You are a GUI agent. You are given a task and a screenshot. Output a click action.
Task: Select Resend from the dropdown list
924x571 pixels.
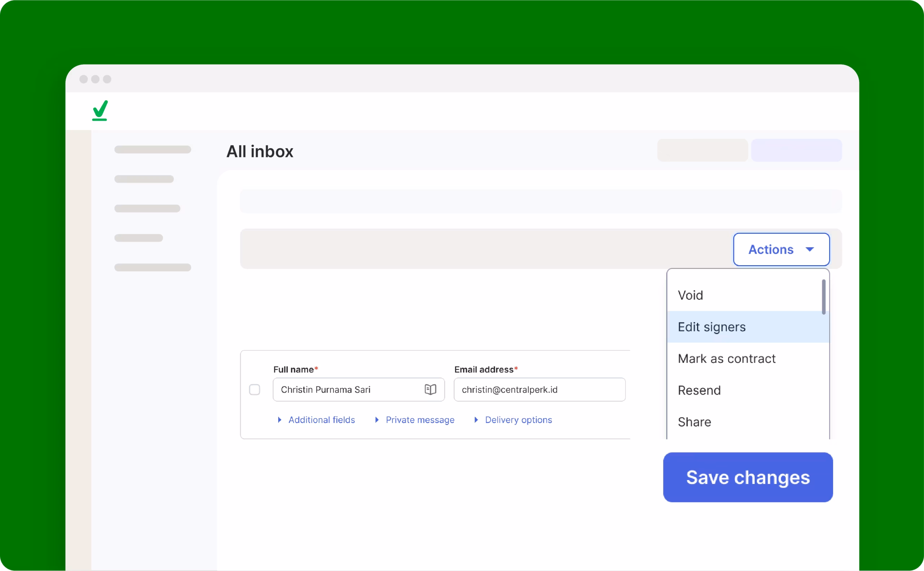pyautogui.click(x=699, y=391)
